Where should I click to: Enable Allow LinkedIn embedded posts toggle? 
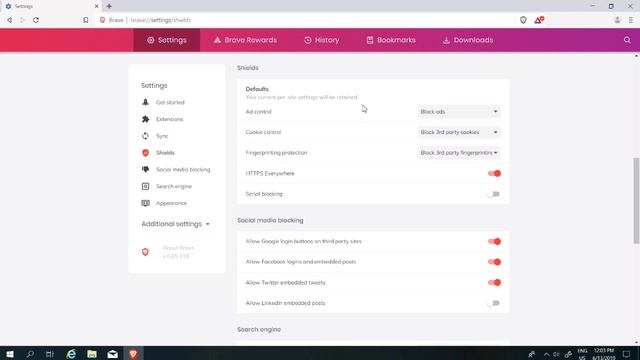coord(494,303)
